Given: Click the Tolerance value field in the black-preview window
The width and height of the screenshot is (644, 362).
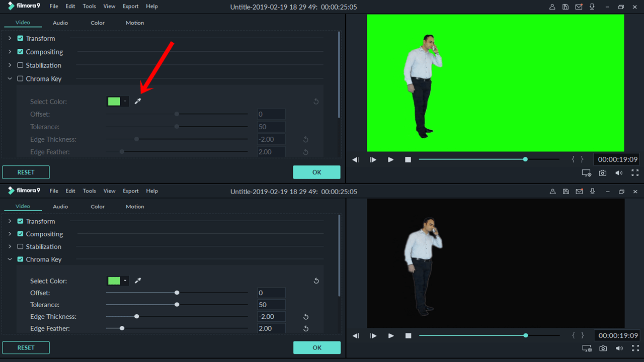Looking at the screenshot, I should coord(272,305).
